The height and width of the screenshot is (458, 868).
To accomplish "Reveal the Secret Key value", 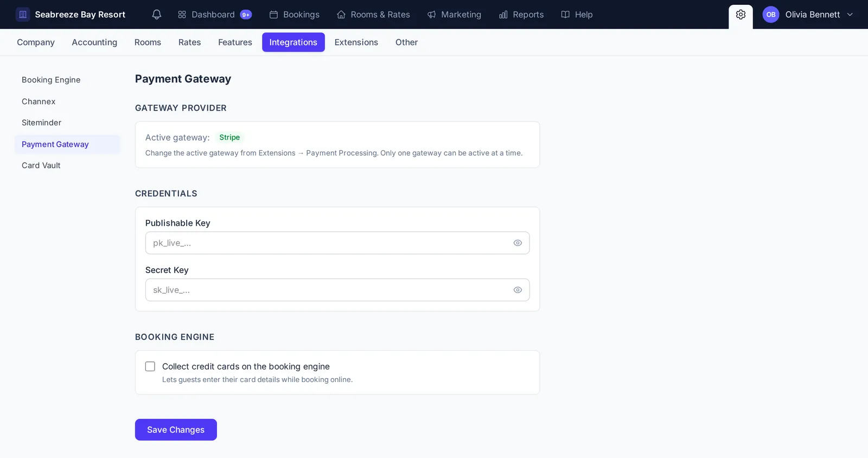I will pyautogui.click(x=518, y=290).
